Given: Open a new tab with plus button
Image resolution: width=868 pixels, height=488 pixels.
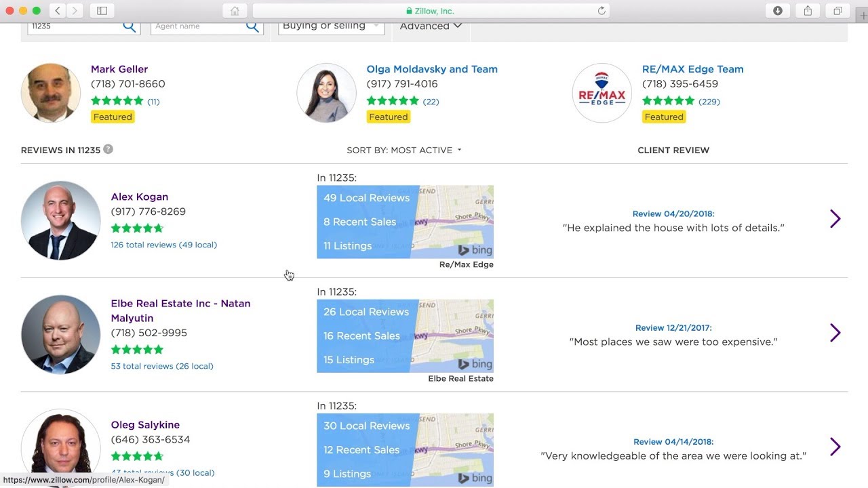Looking at the screenshot, I should [x=863, y=15].
